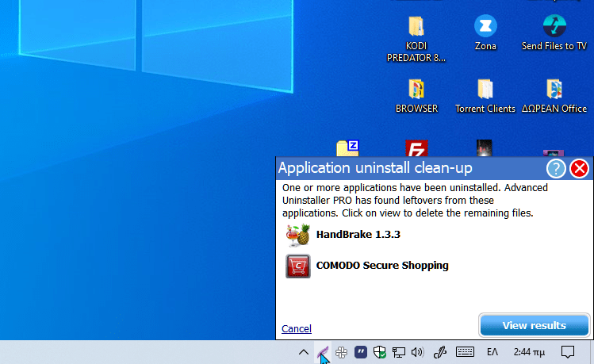The width and height of the screenshot is (594, 364).
Task: Open the clock showing 2:44 πμ
Action: click(x=529, y=352)
